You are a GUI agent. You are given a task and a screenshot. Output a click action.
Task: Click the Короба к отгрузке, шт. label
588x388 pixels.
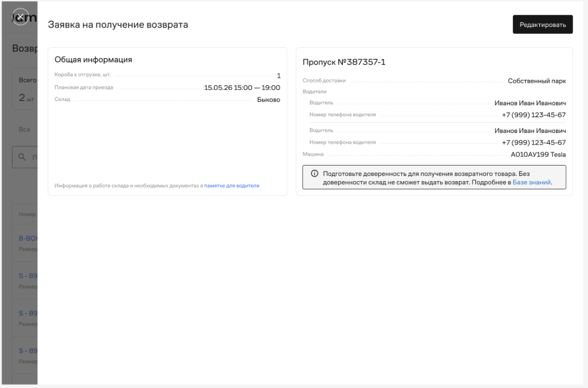(x=83, y=75)
